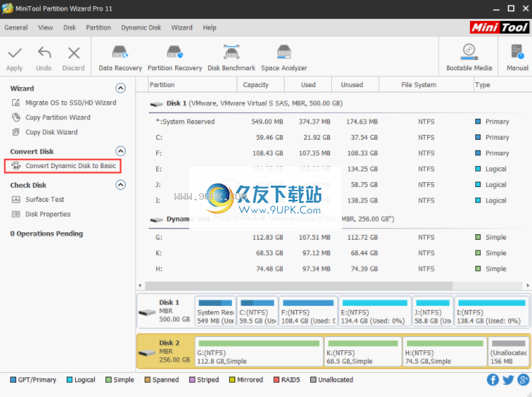Collapse the Wizard section
This screenshot has width=532, height=397.
[120, 88]
